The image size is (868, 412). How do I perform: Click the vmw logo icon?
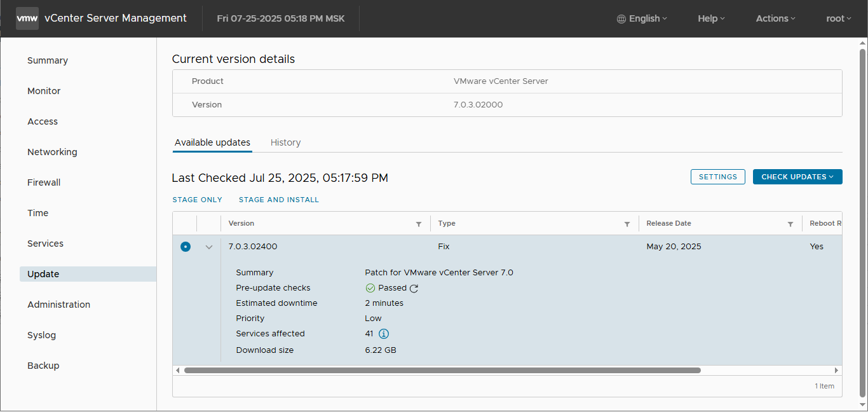[x=27, y=18]
